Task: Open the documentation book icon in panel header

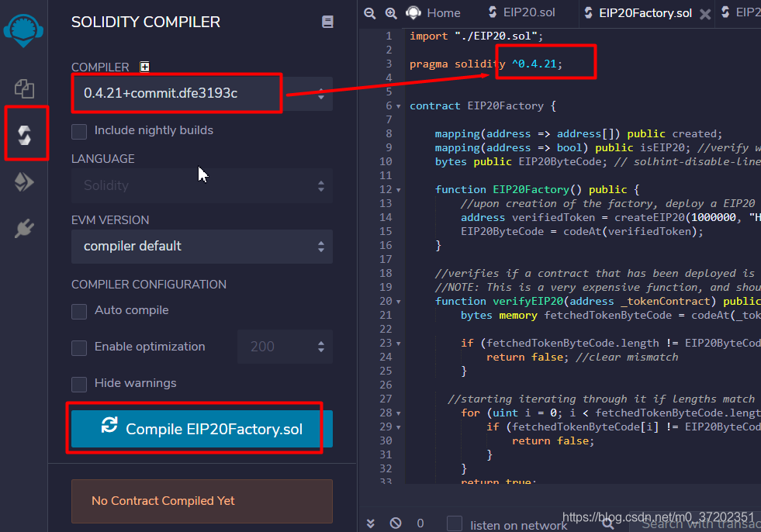Action: [x=327, y=22]
